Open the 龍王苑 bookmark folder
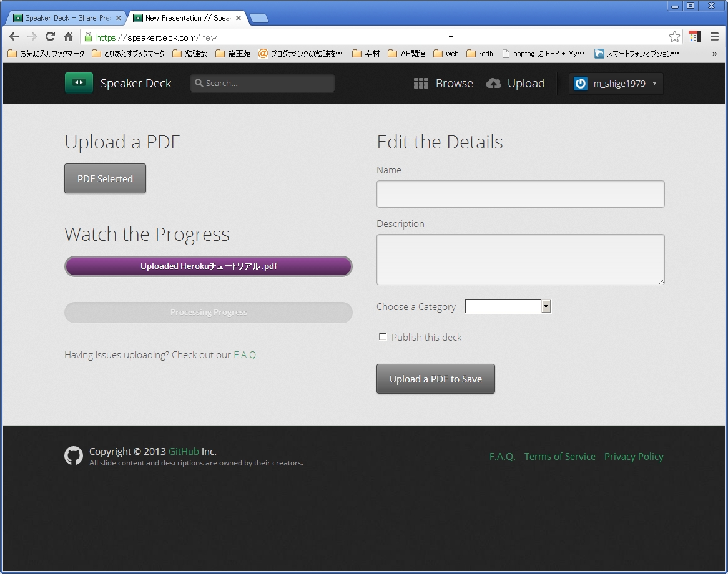 click(233, 54)
